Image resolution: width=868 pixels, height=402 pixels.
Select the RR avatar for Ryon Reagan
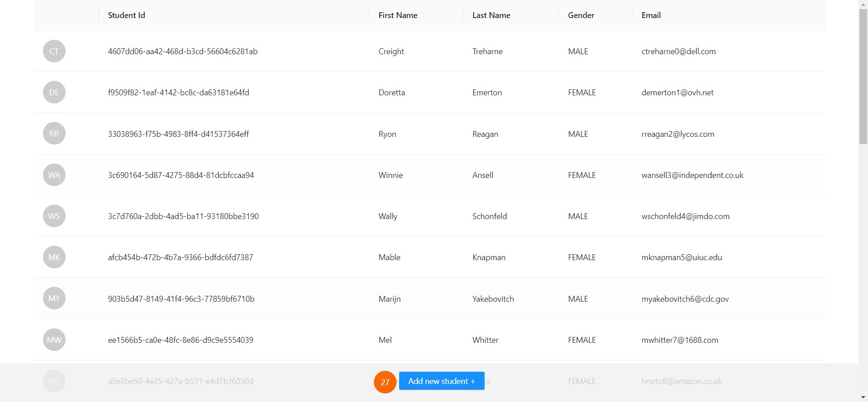click(54, 134)
